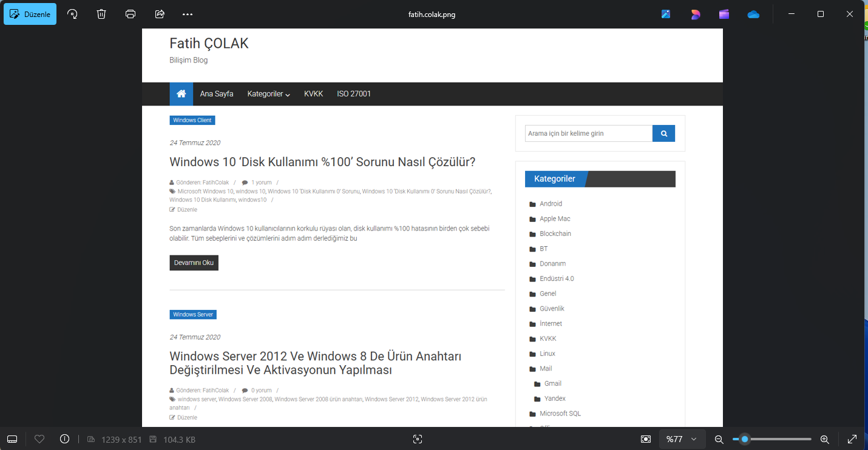868x450 pixels.
Task: Toggle the filmstrip view icon
Action: pyautogui.click(x=12, y=439)
